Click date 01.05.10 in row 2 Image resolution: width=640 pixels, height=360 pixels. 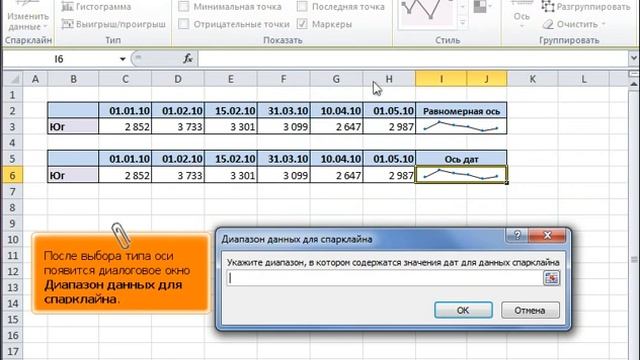389,111
